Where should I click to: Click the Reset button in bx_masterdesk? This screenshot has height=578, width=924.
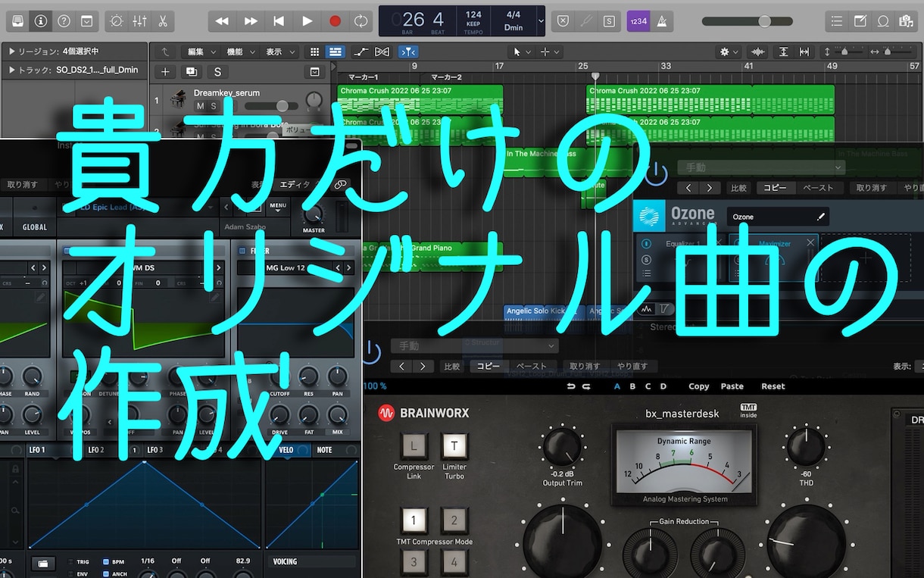tap(772, 386)
